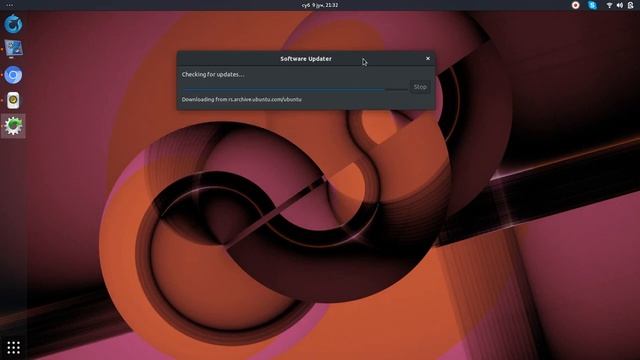Click the 'Checking for updates…' label
Screen dimensions: 640x360
213,75
